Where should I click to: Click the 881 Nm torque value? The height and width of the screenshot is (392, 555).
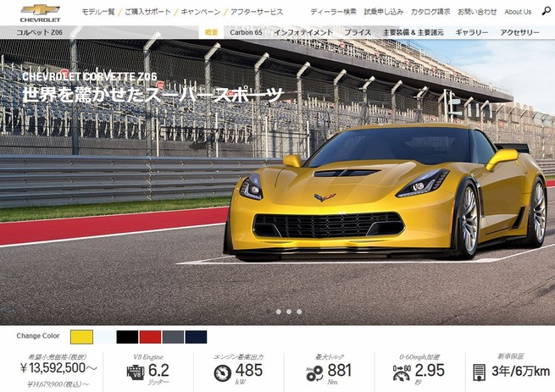pos(340,371)
